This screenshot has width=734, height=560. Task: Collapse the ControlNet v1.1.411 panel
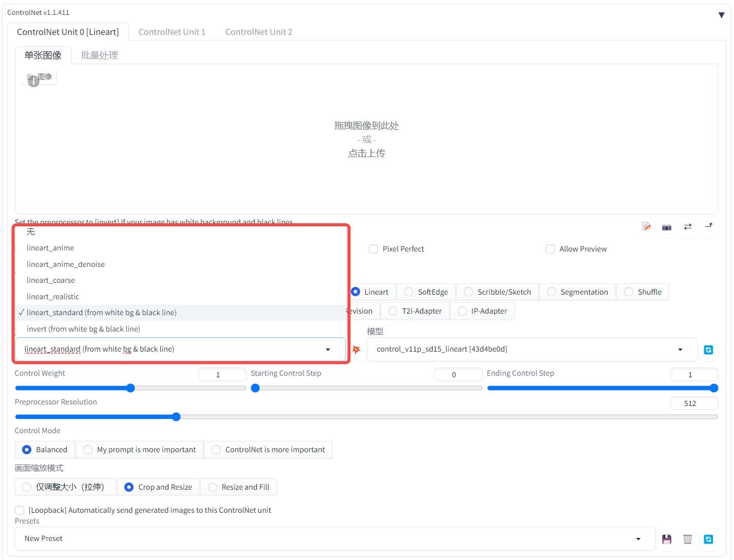tap(721, 15)
